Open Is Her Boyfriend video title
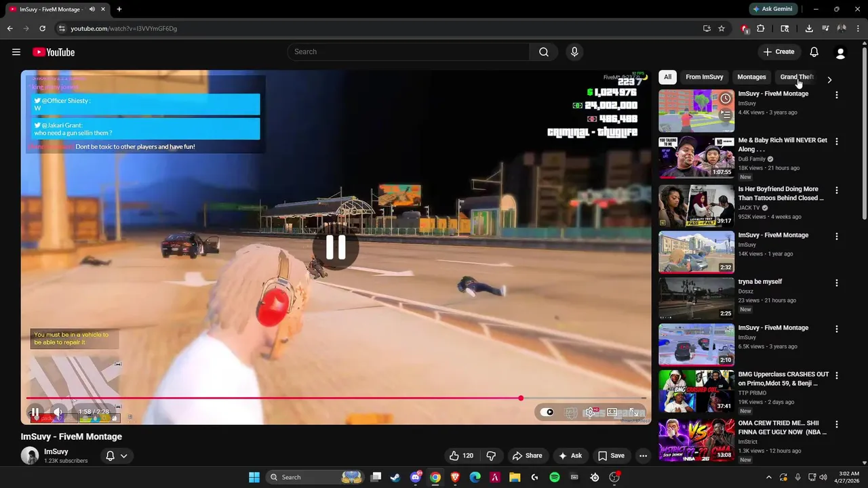This screenshot has height=488, width=868. tap(781, 194)
